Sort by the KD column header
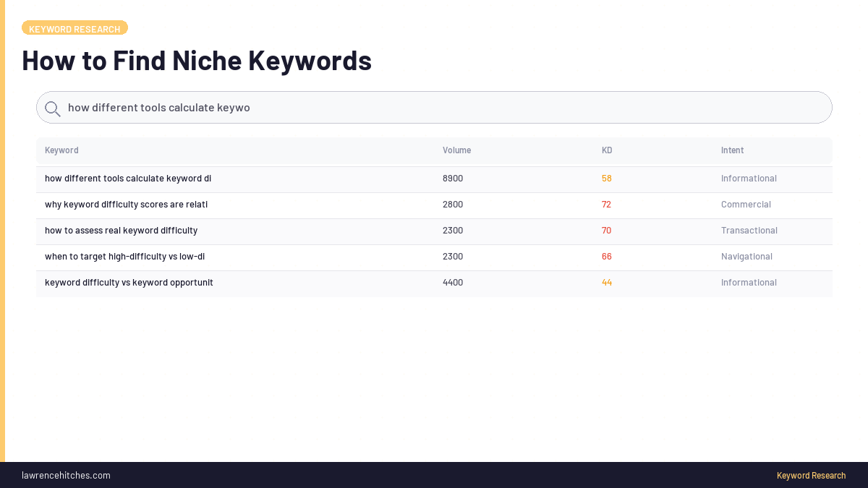Image resolution: width=868 pixels, height=488 pixels. [x=606, y=150]
